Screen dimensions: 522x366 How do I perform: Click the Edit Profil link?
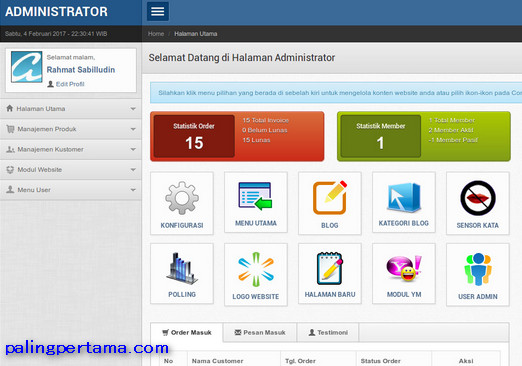[x=70, y=84]
